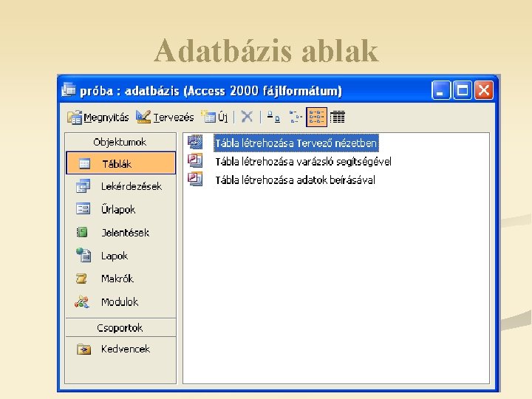
Task: Select 'Tábla létrehozása varázsló segítségével'
Action: [x=304, y=162]
